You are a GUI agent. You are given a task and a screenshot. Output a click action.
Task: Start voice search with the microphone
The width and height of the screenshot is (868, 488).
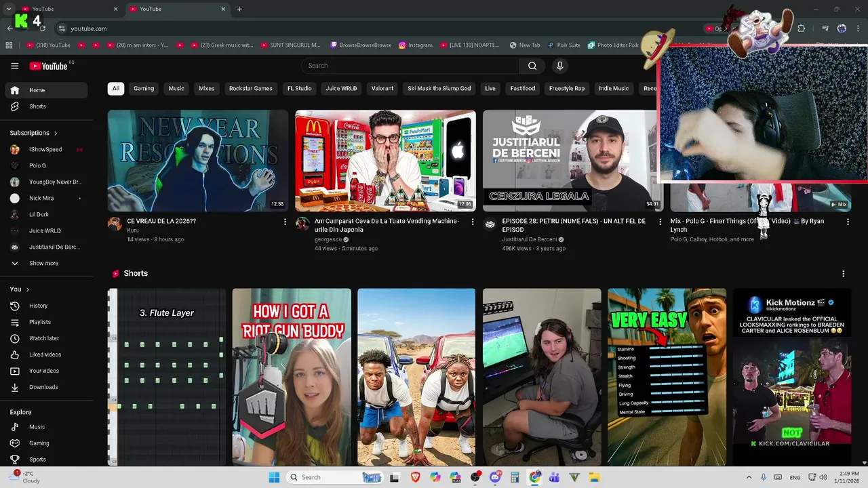pos(559,66)
